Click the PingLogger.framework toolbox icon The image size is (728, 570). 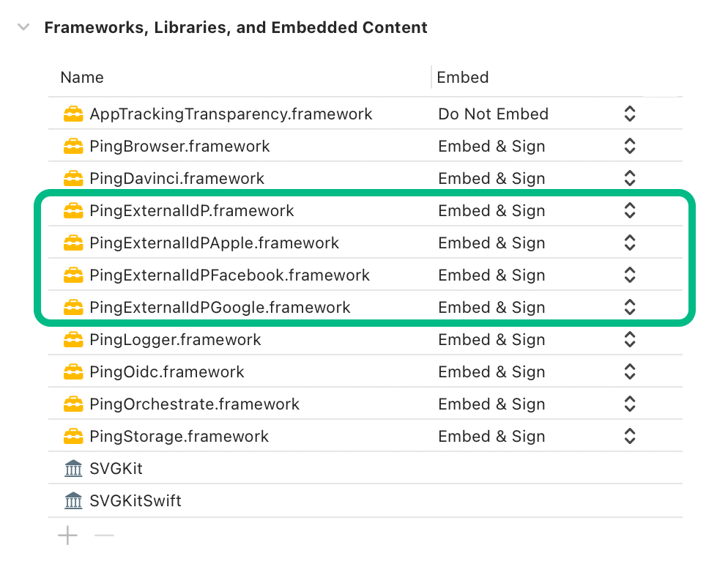pos(73,340)
